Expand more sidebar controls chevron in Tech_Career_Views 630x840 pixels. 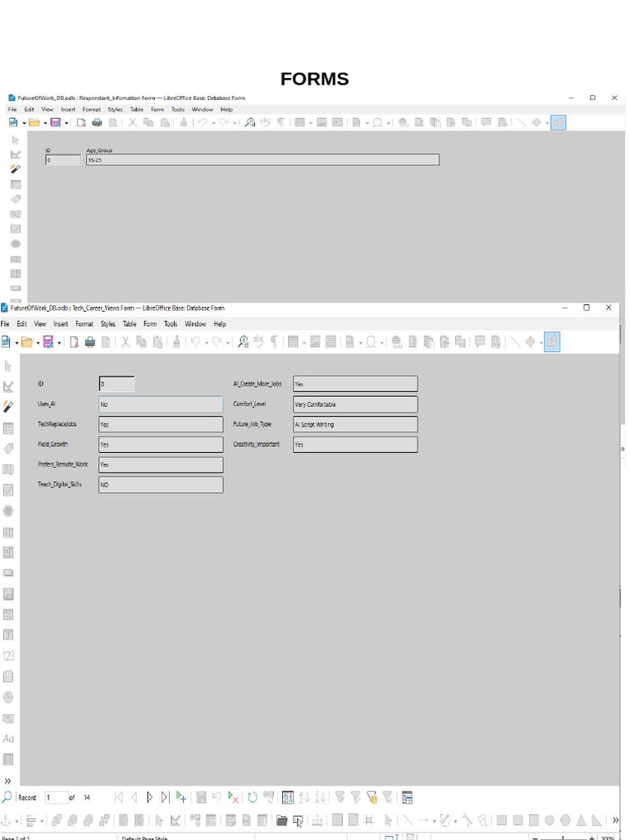coord(7,781)
